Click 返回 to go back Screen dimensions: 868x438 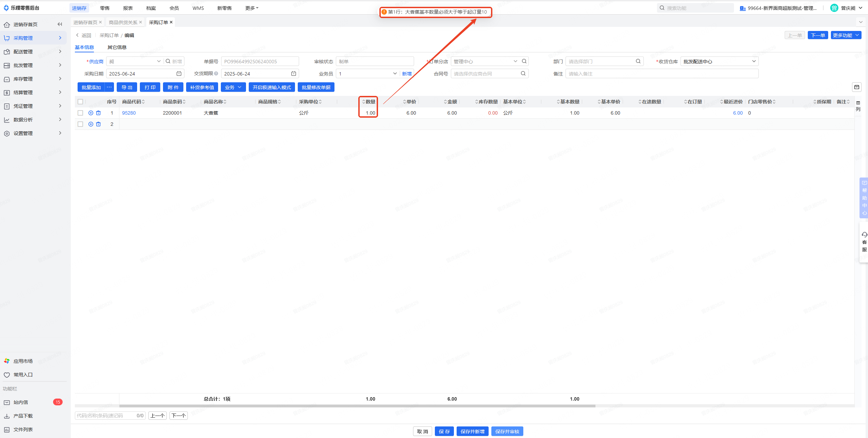[84, 35]
